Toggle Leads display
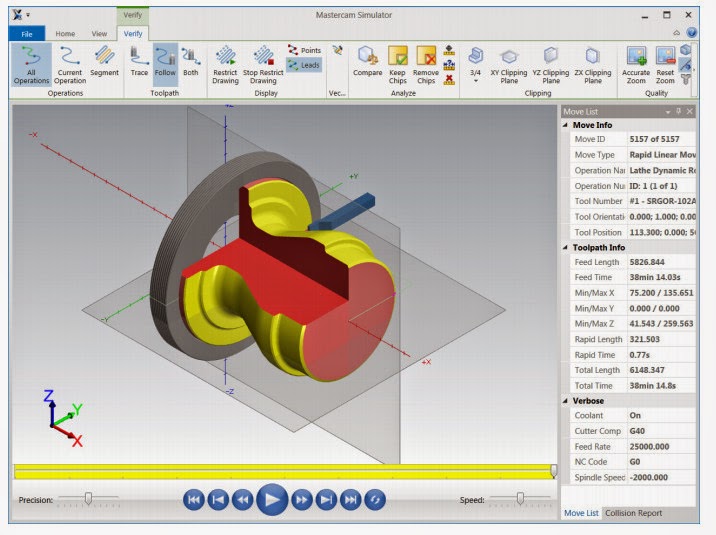716x535 pixels. tap(304, 65)
